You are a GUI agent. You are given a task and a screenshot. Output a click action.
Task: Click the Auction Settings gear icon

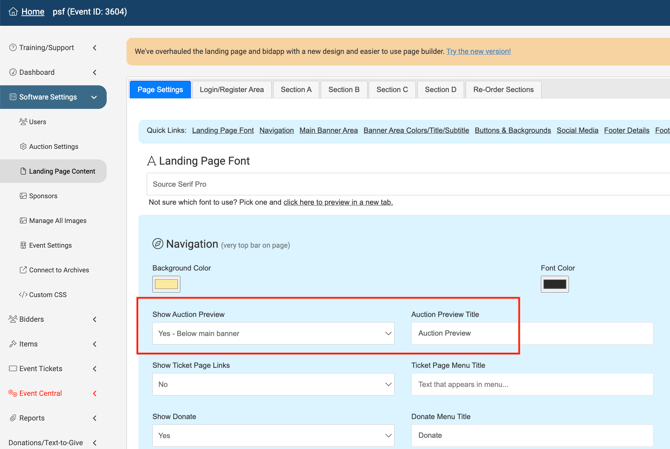pos(23,147)
